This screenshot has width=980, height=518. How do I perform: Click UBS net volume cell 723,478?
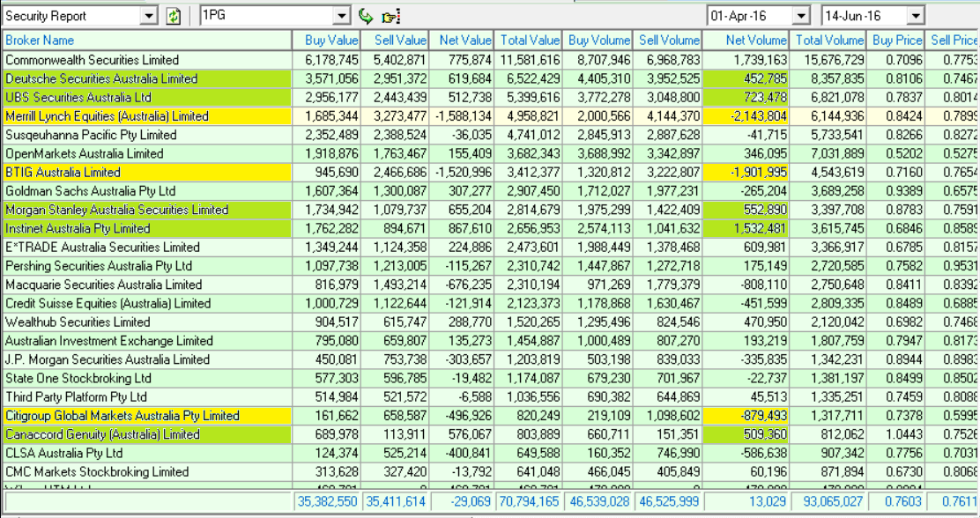click(x=746, y=98)
